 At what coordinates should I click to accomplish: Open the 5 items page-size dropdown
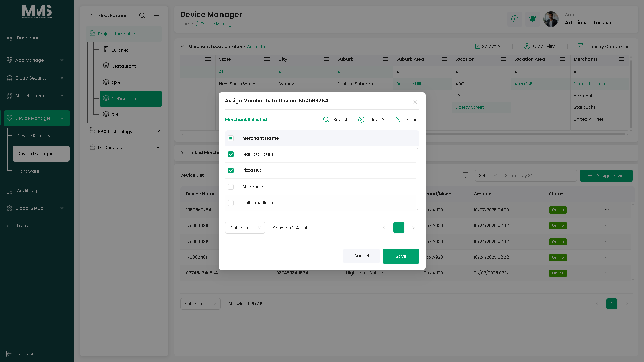click(200, 304)
